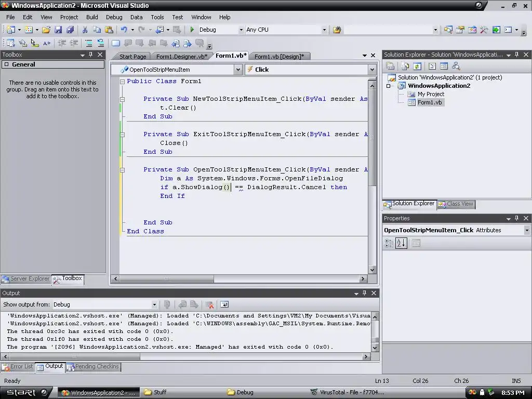Click Clear All icon in Output toolbar
Viewport: 532px width, 399px height.
point(209,304)
